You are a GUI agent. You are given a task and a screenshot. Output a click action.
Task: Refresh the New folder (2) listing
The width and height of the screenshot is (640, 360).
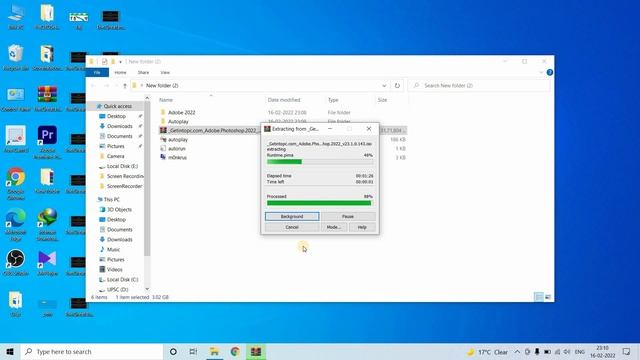tap(397, 86)
